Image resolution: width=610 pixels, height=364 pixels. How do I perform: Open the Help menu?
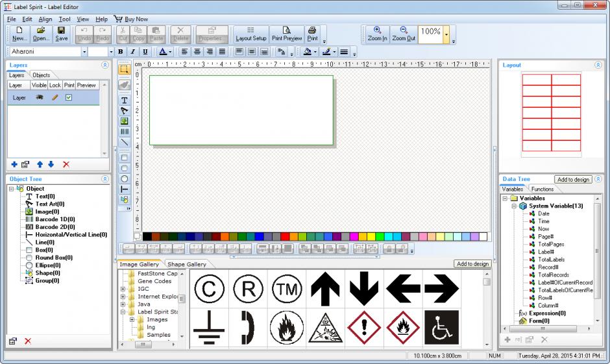click(101, 19)
